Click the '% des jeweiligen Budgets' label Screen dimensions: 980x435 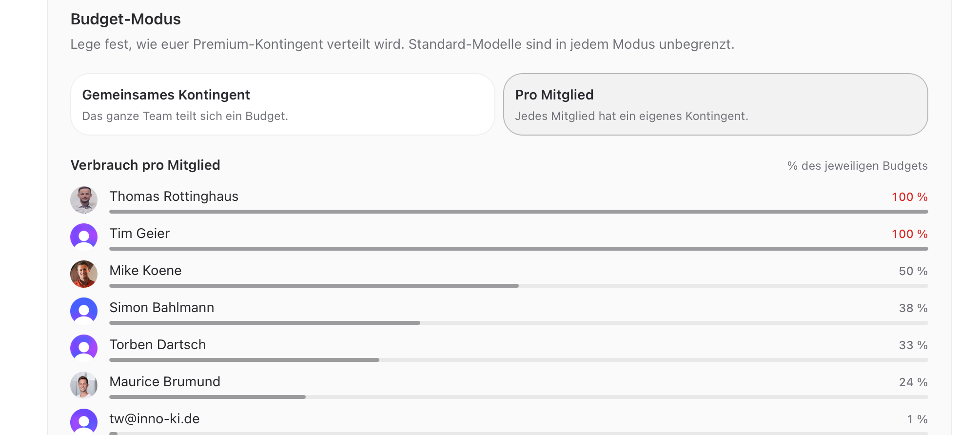click(858, 166)
